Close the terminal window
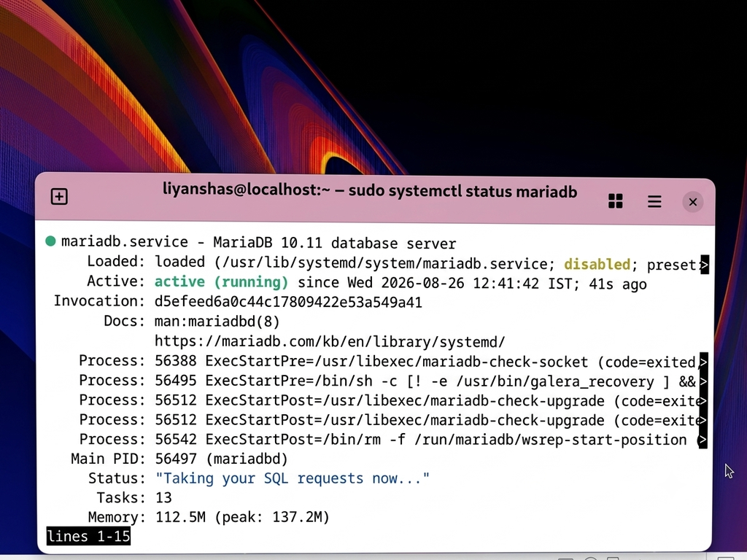This screenshot has width=747, height=560. pos(693,203)
